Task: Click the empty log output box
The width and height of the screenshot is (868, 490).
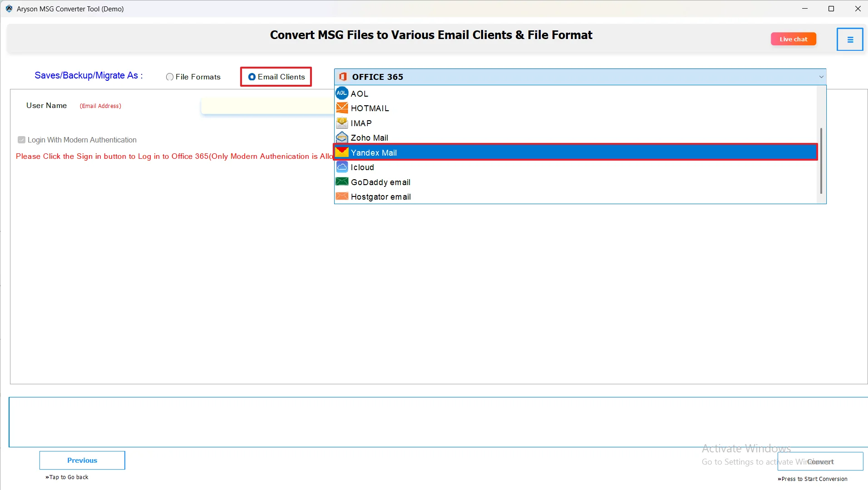Action: pos(438,422)
